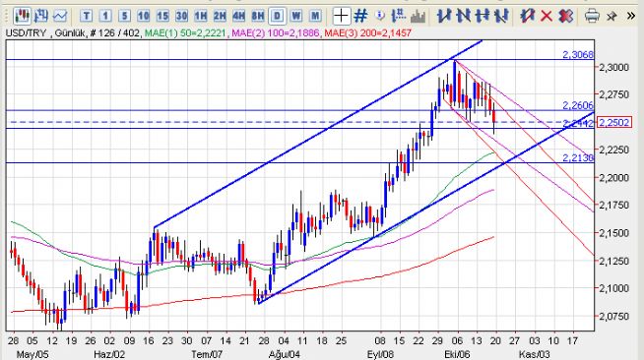Click the May/05 date axis label
Screen dimensions: 644x360
[x=32, y=354]
